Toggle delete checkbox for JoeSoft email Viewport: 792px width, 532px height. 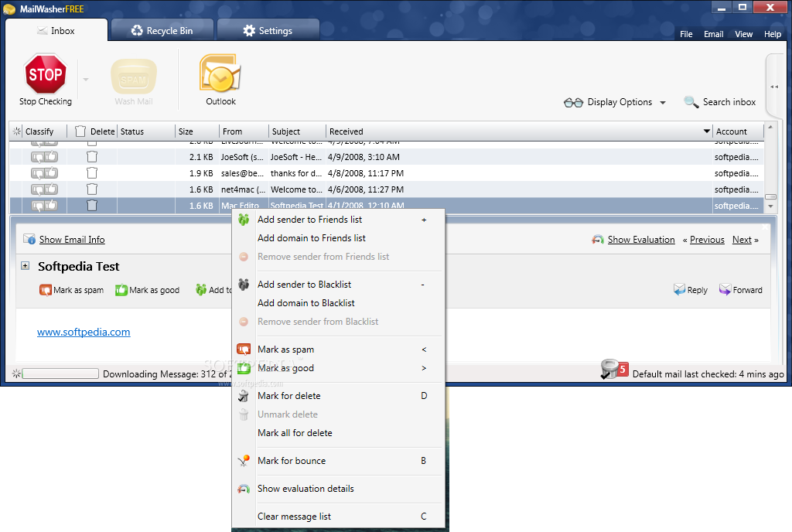pyautogui.click(x=92, y=157)
